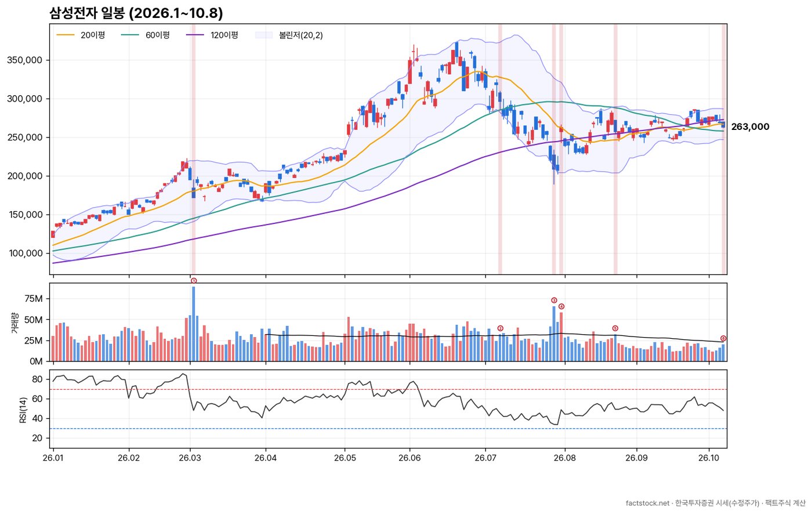
Task: Select the 60이평 legend label
Action: click(158, 35)
